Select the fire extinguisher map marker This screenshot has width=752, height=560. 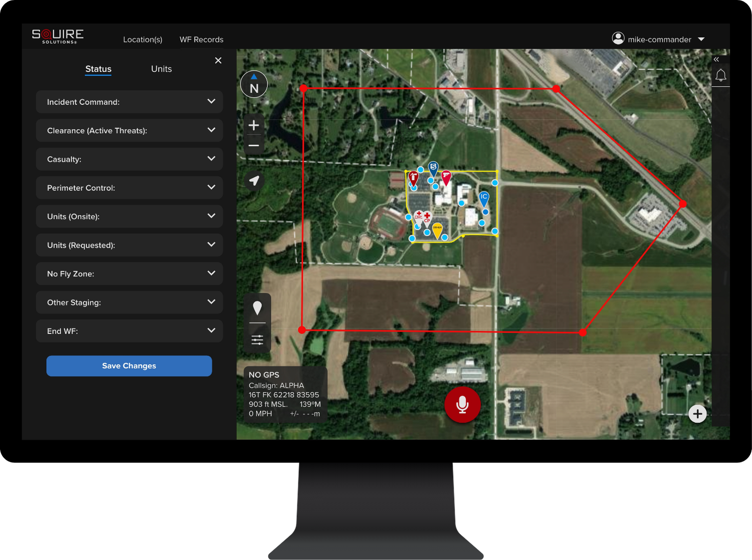pyautogui.click(x=413, y=178)
